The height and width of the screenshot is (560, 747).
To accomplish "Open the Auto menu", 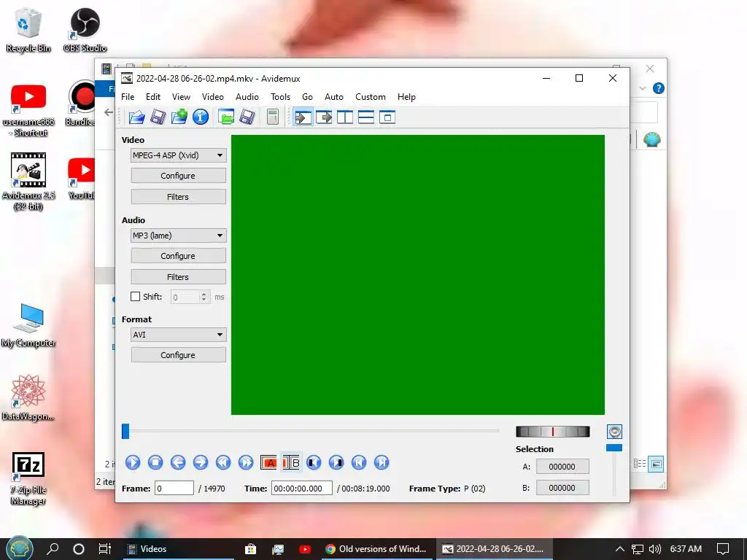I will pyautogui.click(x=334, y=97).
